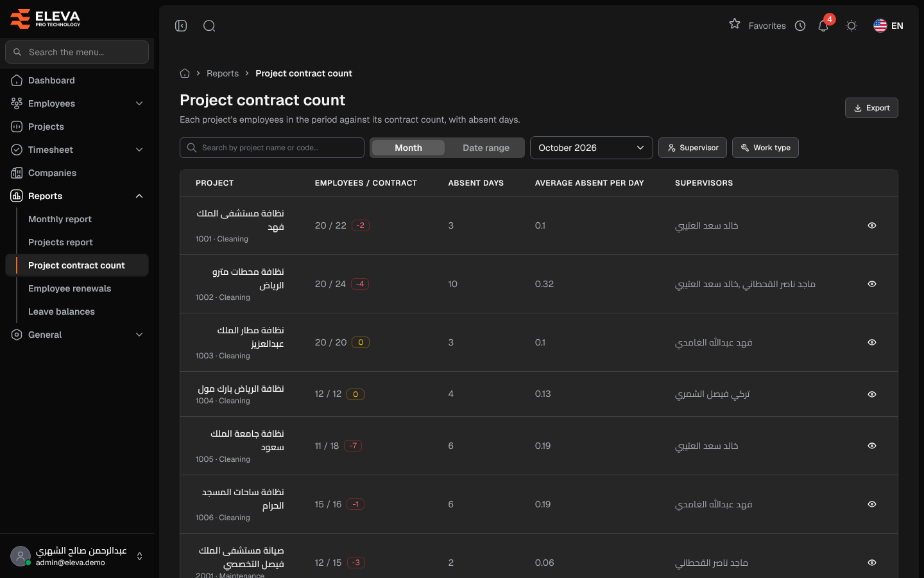Click the -4 badge for project 1002

click(360, 284)
